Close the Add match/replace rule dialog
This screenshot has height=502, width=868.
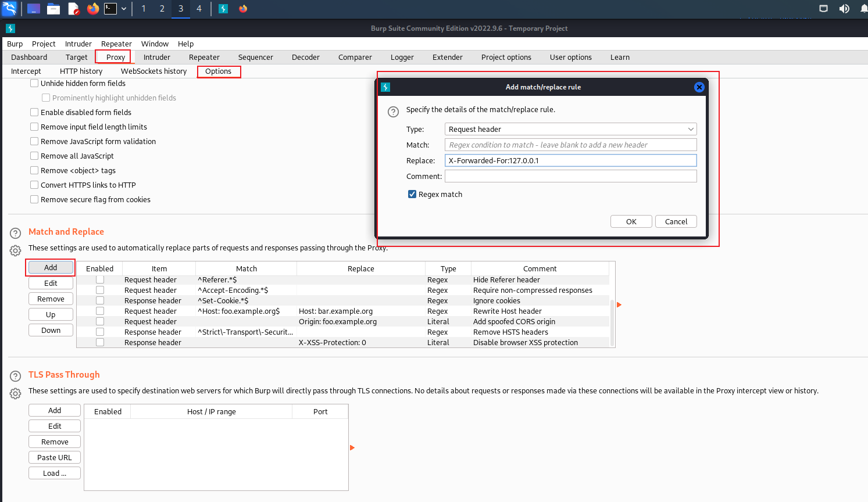[699, 87]
